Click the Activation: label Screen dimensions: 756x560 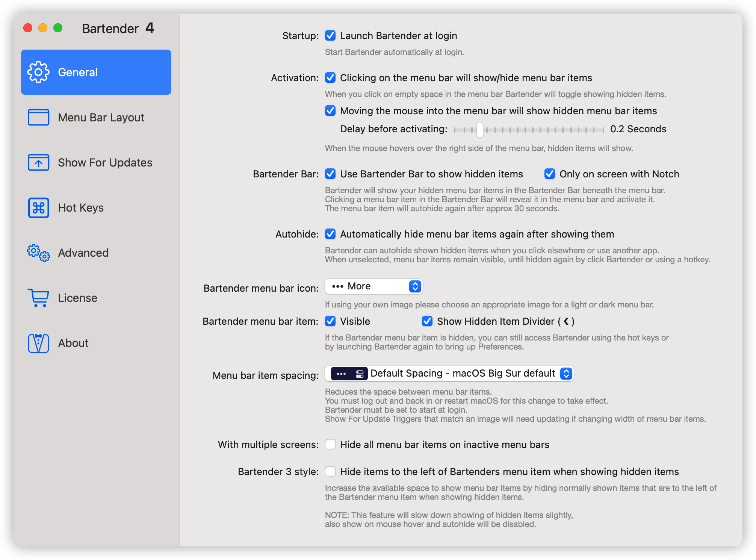click(295, 78)
